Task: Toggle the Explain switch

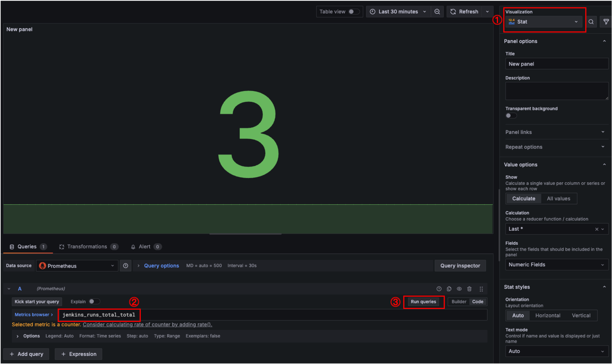Action: click(94, 301)
